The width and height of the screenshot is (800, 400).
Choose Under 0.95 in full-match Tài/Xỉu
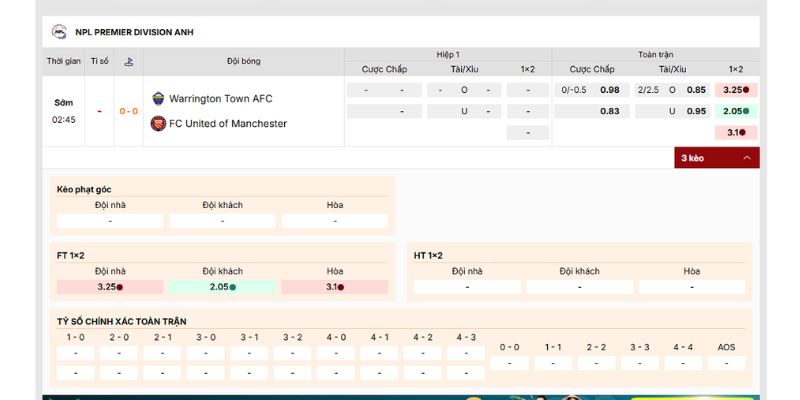[x=695, y=111]
